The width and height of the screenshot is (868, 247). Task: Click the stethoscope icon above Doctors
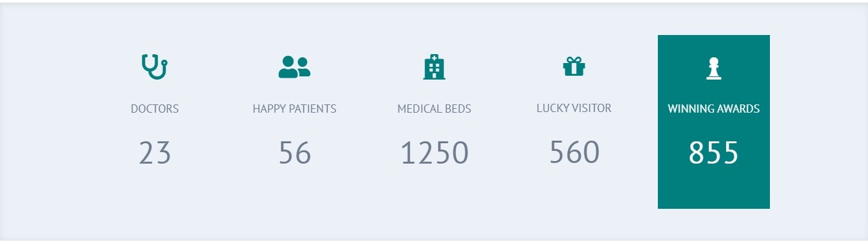pyautogui.click(x=155, y=67)
